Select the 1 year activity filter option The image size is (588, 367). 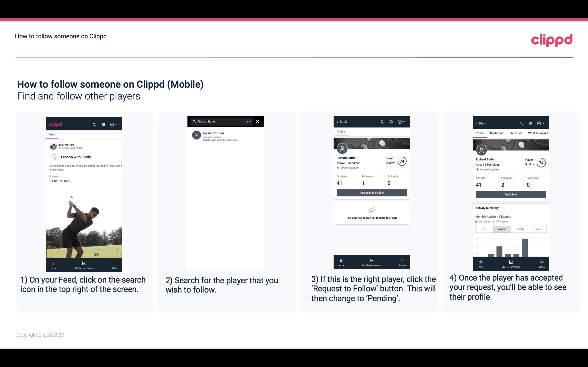click(484, 229)
